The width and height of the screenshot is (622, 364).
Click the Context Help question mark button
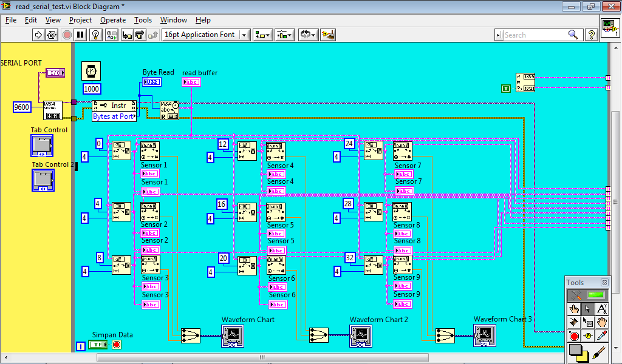tap(591, 35)
